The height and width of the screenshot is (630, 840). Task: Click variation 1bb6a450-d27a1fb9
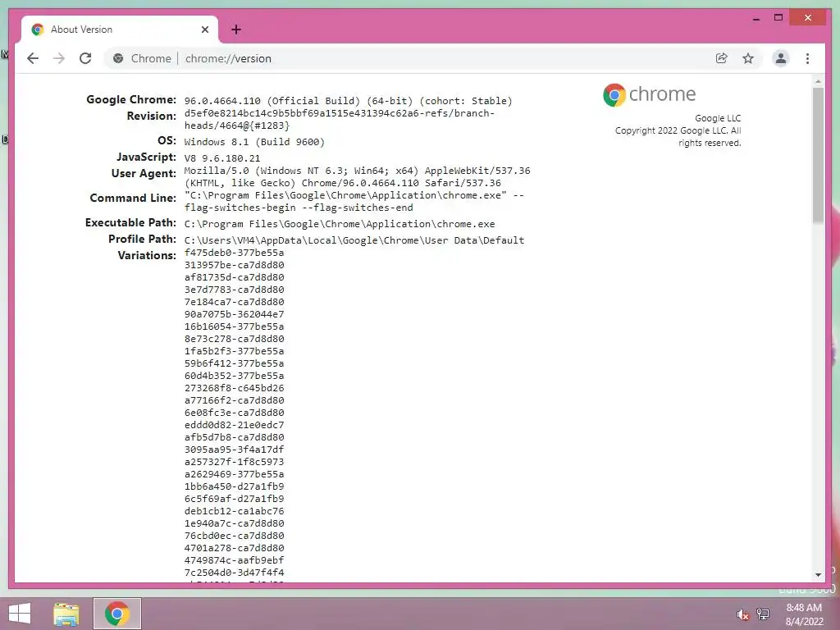click(234, 487)
